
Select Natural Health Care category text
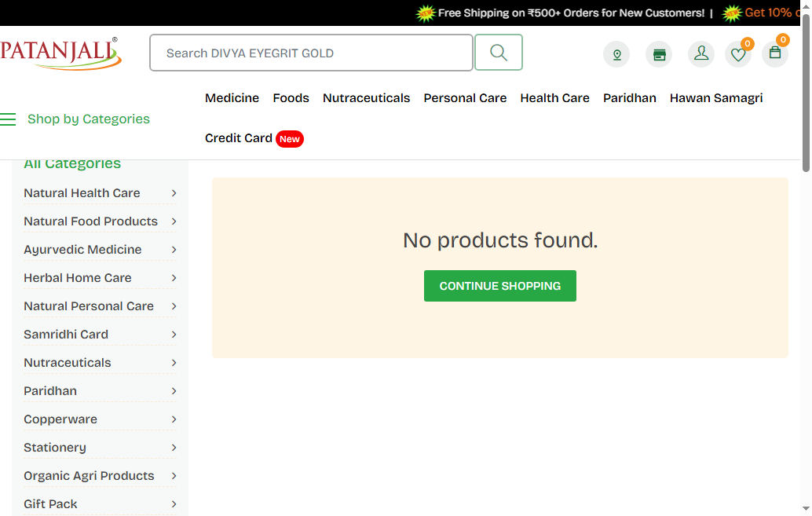(82, 193)
